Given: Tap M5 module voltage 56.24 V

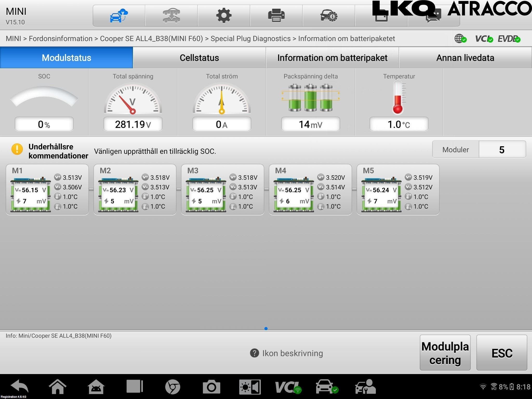Looking at the screenshot, I should pyautogui.click(x=381, y=190).
